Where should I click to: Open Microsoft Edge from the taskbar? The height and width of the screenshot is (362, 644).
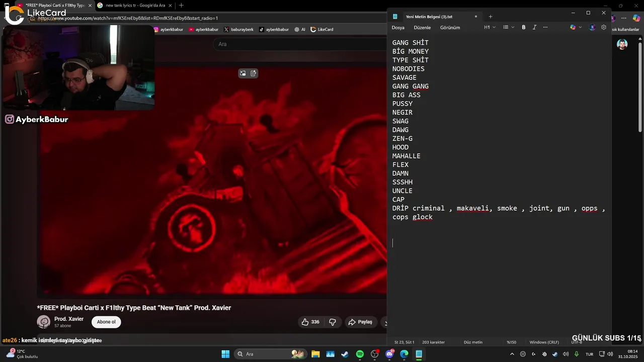click(404, 354)
